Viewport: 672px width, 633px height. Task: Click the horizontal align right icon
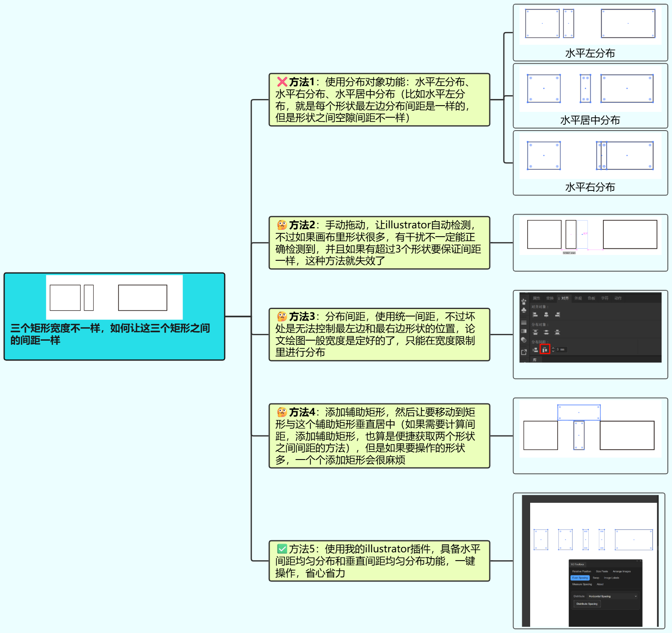tap(558, 315)
